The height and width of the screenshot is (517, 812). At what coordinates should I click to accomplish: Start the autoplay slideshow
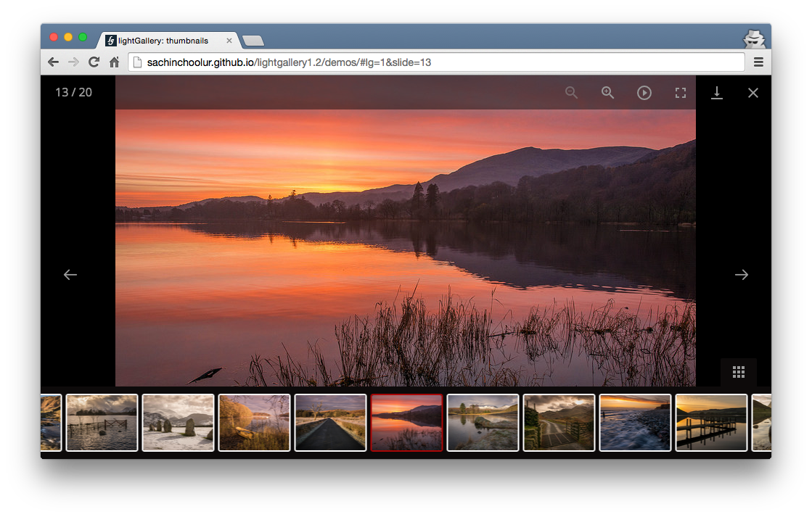[644, 93]
